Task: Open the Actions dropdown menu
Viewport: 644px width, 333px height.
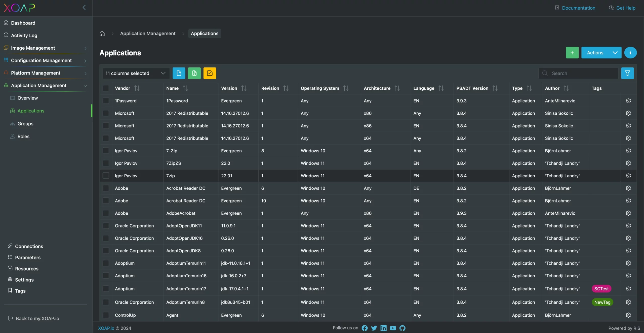Action: coord(601,53)
